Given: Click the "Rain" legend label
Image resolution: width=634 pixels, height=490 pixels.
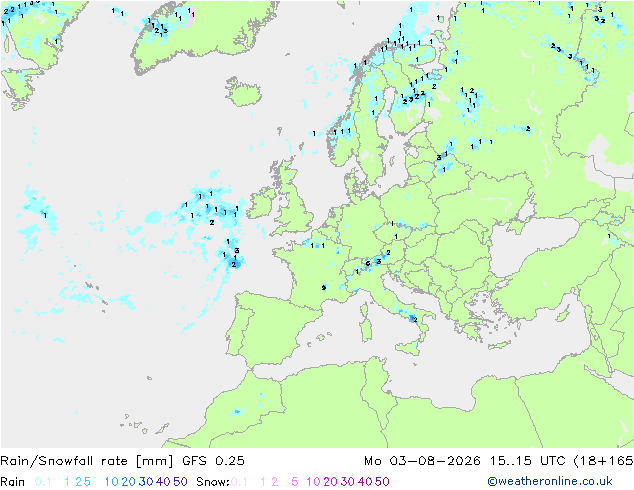Looking at the screenshot, I should click(x=13, y=482).
